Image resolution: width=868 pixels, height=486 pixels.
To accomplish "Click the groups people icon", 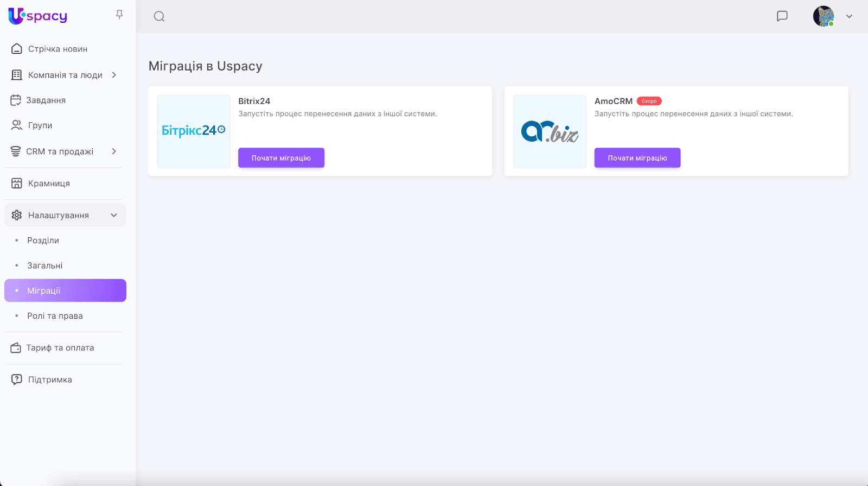I will pyautogui.click(x=17, y=125).
